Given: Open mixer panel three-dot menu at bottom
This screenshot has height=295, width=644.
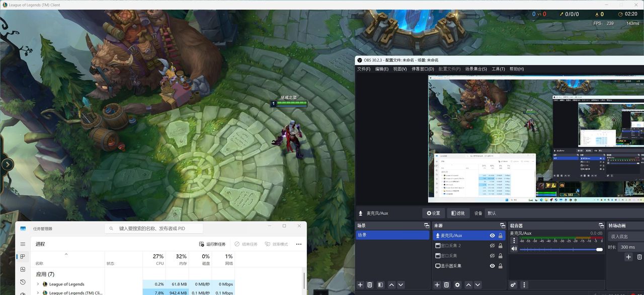Looking at the screenshot, I should click(x=525, y=285).
